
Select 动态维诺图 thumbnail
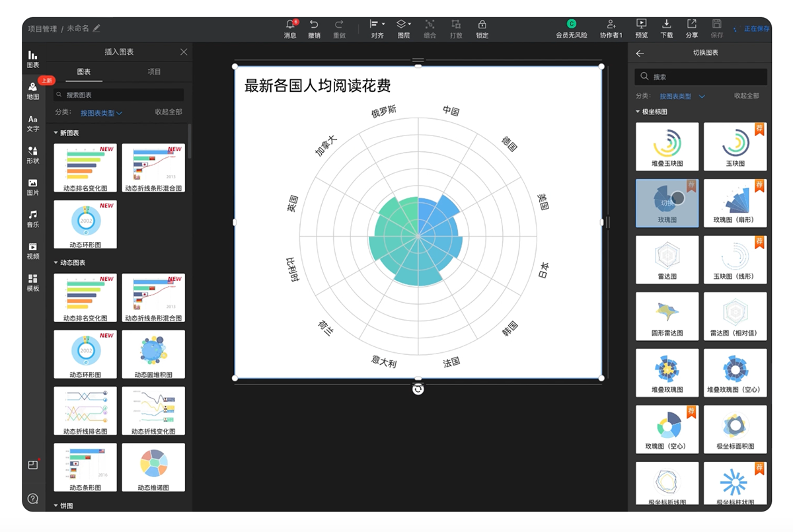pos(153,467)
